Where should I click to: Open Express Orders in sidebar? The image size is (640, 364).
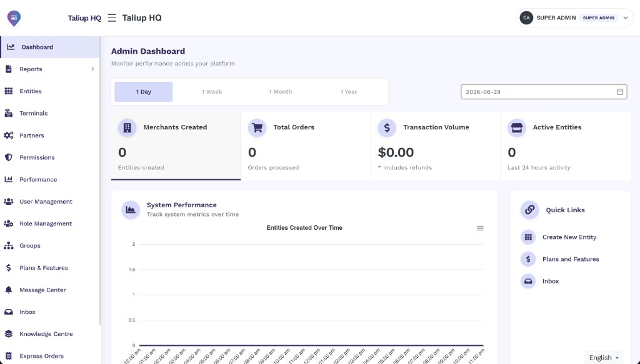tap(50, 356)
